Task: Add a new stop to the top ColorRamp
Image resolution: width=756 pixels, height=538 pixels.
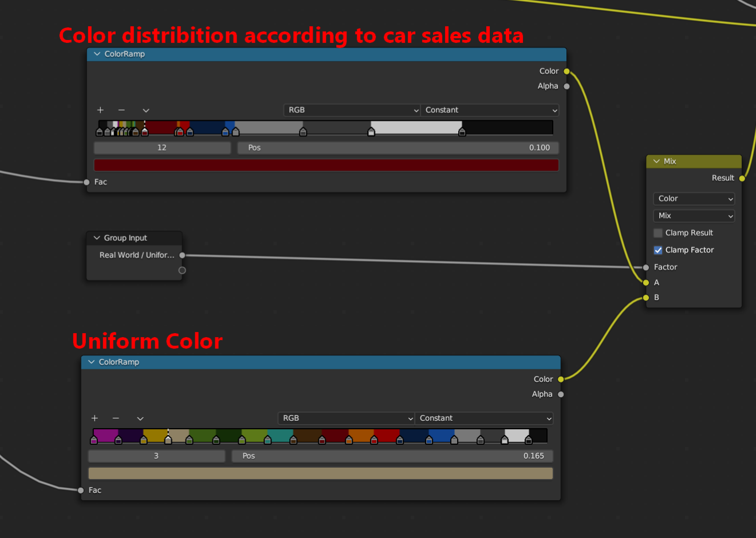Action: pos(100,110)
